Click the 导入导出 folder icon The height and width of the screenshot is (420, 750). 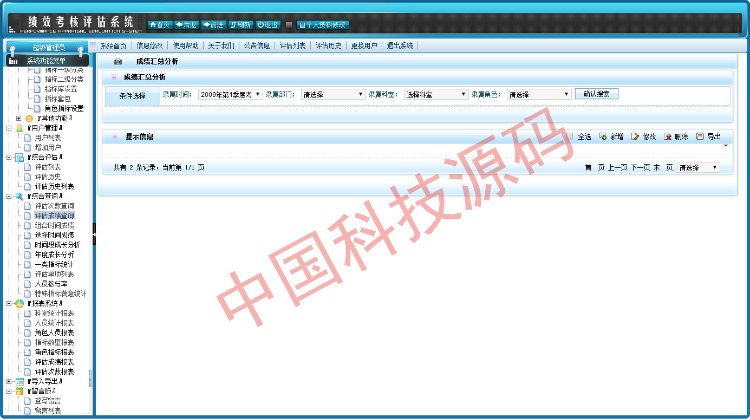pos(20,382)
